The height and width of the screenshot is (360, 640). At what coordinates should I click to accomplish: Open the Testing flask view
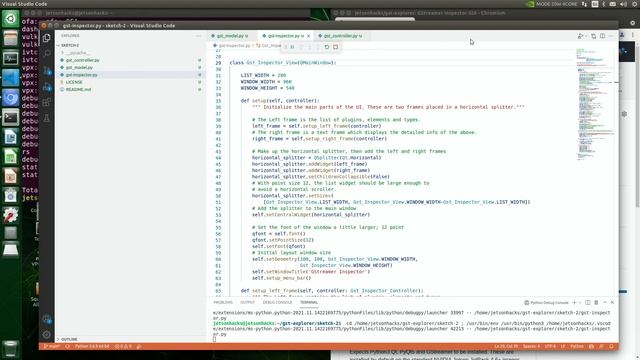coord(47,118)
